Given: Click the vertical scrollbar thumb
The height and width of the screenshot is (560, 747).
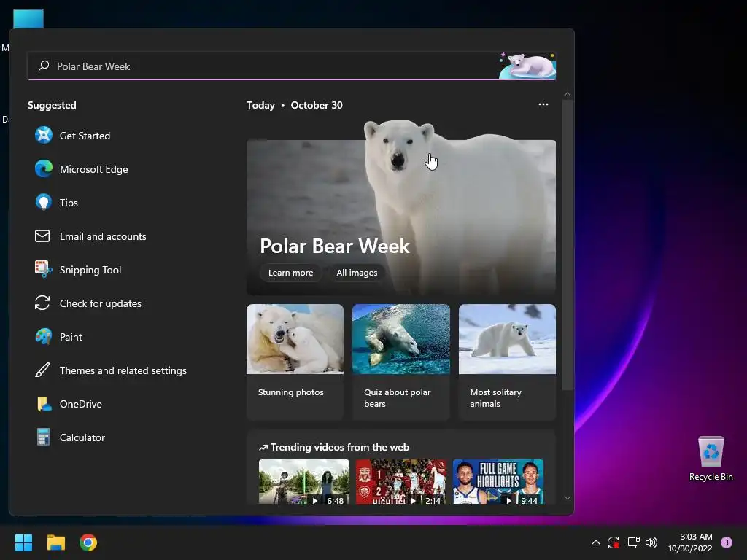Looking at the screenshot, I should pos(567,245).
